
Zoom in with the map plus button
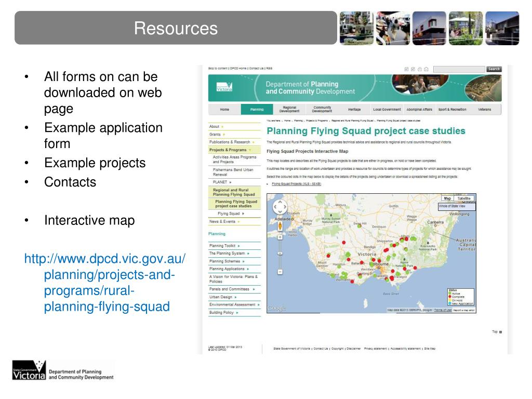(x=280, y=236)
